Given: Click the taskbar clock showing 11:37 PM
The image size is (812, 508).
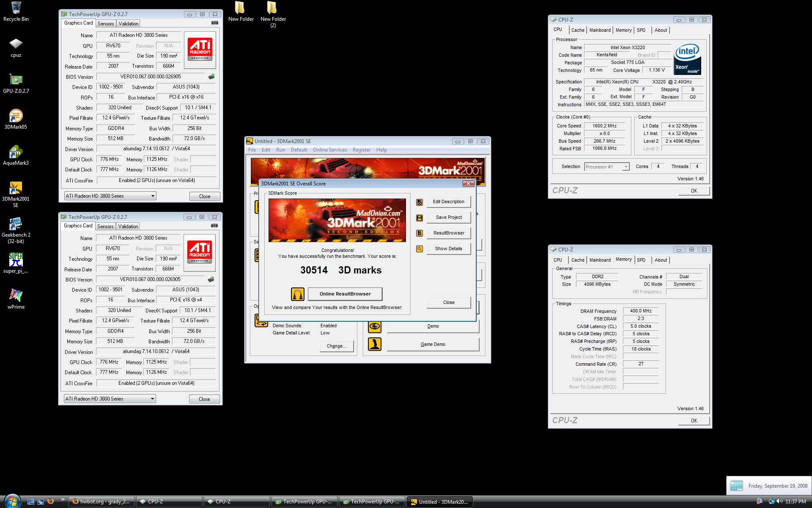Looking at the screenshot, I should pyautogui.click(x=796, y=502).
